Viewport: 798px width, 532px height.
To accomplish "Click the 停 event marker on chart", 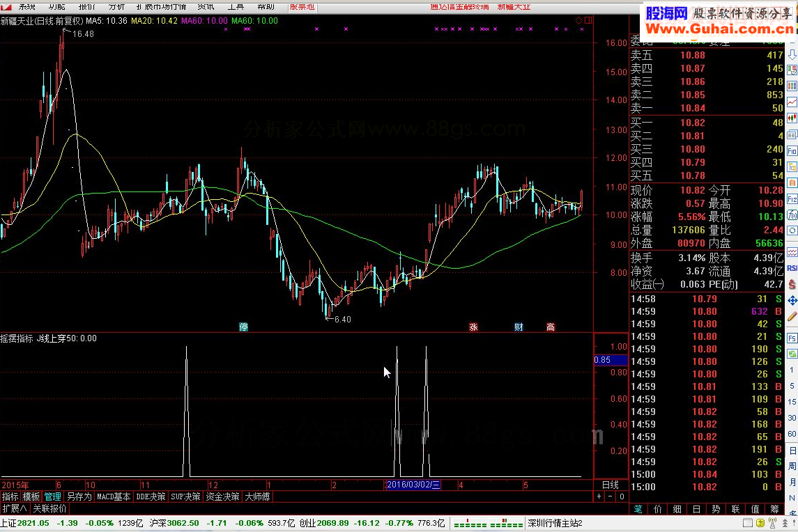I will tap(244, 327).
